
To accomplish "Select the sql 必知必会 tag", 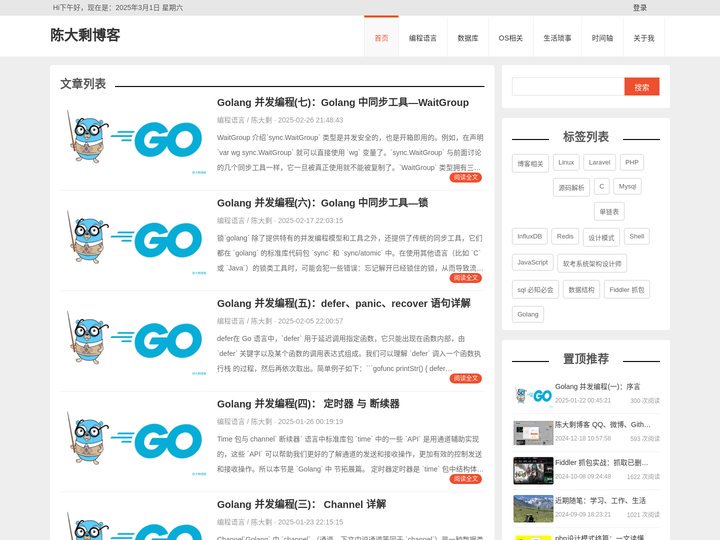I will point(535,290).
